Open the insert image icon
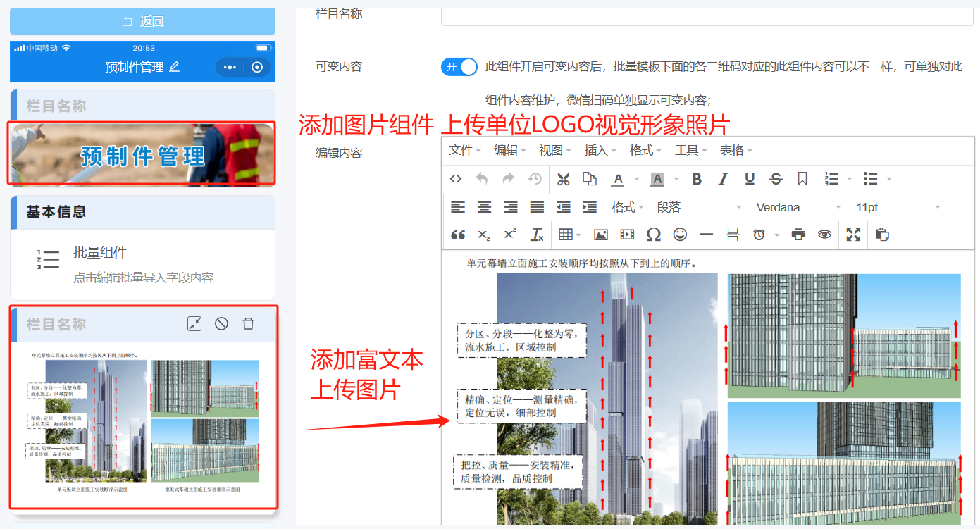 [x=600, y=235]
